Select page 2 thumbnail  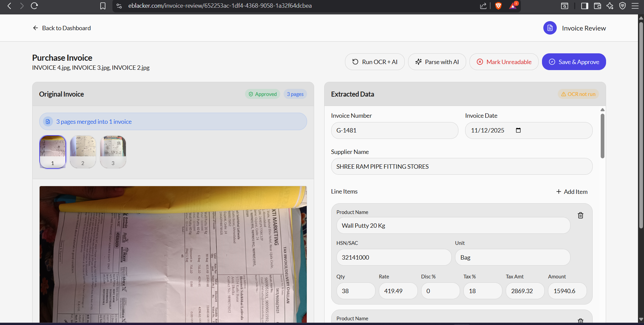[83, 152]
